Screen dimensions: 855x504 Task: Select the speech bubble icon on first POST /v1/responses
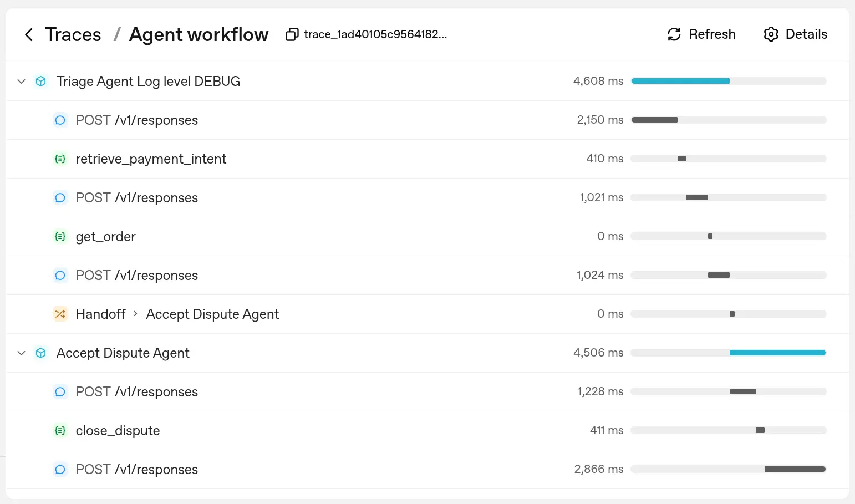[x=60, y=120]
